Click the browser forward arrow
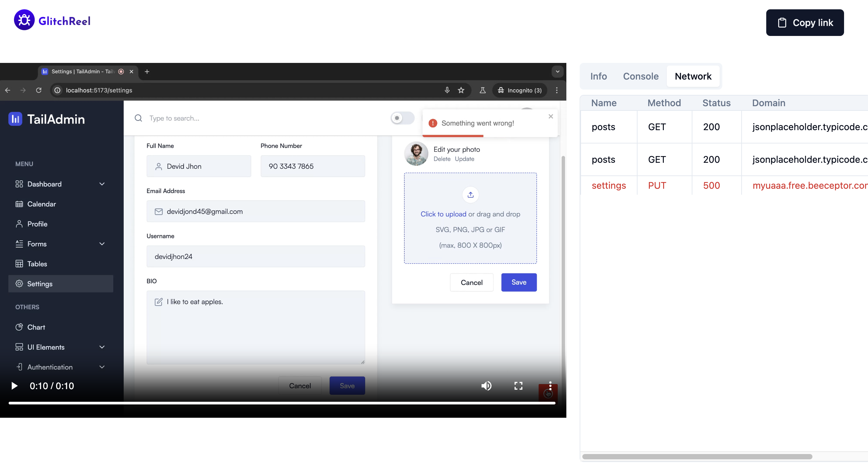Image resolution: width=868 pixels, height=470 pixels. coord(23,90)
